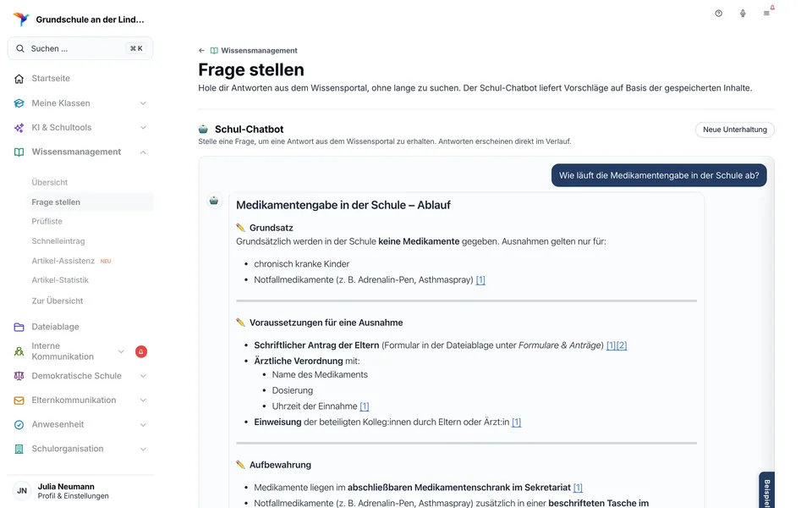Open the Übersicht submenu item
Viewport: 812px width, 508px height.
(50, 183)
